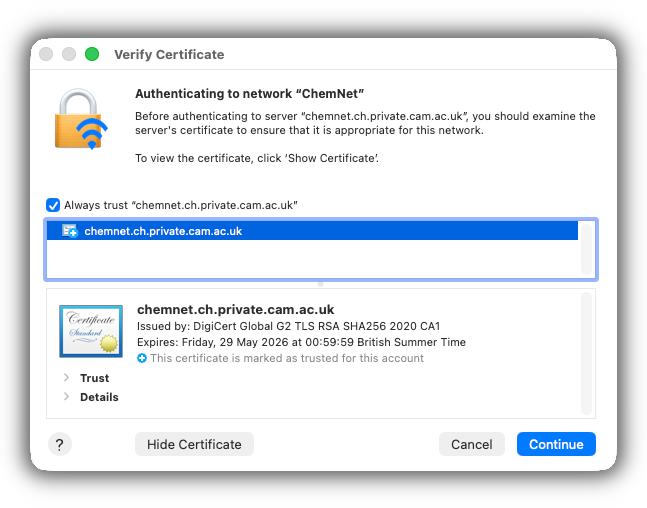647x508 pixels.
Task: Open help with the question mark button
Action: point(60,444)
